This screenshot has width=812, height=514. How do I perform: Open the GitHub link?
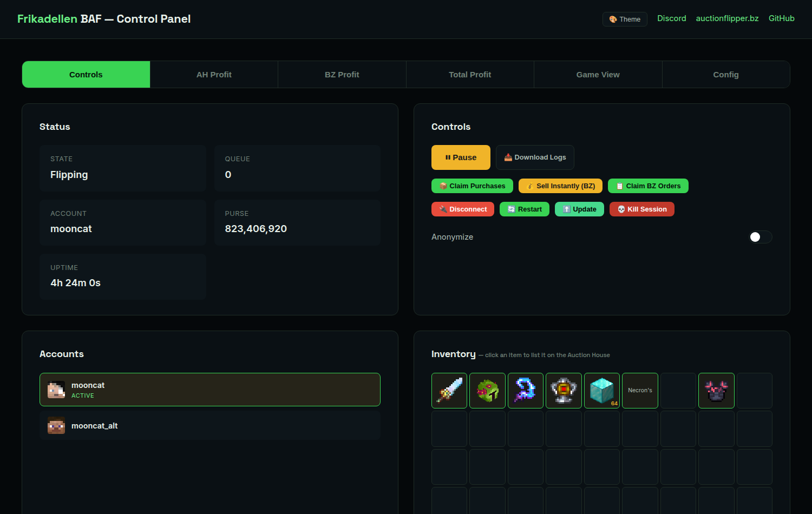pos(782,18)
